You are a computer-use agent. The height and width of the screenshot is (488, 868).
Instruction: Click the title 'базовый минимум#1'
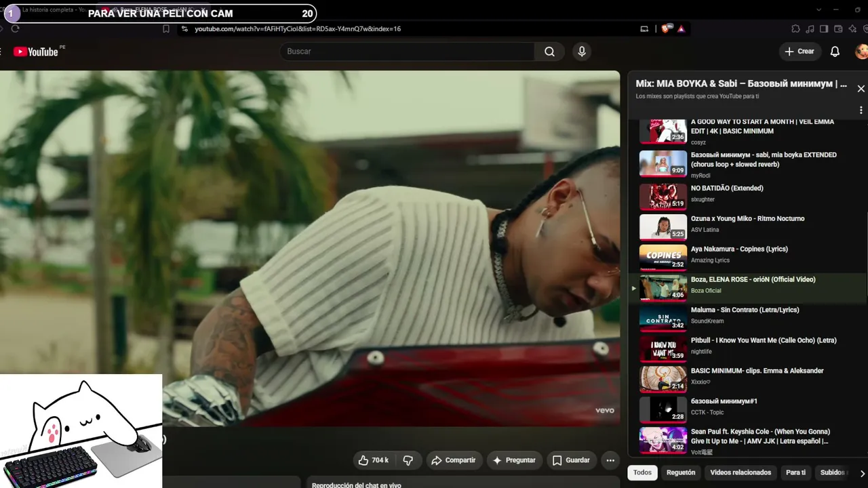pyautogui.click(x=724, y=401)
